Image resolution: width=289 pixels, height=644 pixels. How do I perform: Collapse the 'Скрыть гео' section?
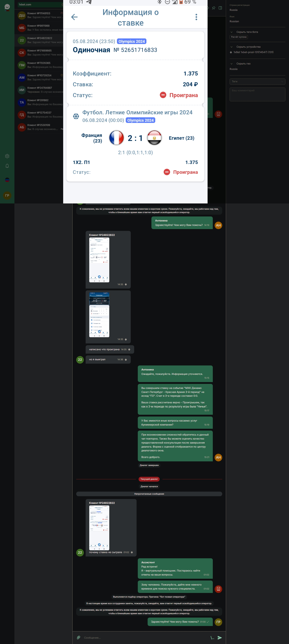coord(240,63)
